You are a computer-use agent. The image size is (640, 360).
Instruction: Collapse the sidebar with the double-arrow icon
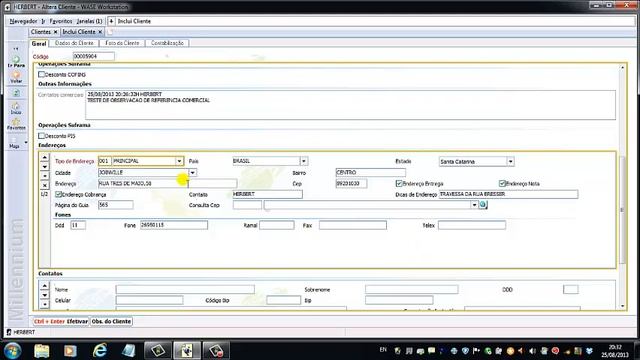(x=16, y=49)
